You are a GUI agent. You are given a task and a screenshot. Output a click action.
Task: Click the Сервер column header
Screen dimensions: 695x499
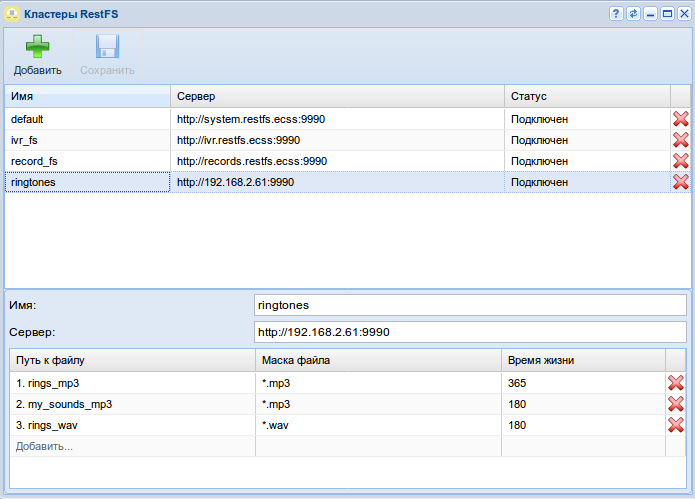[337, 96]
